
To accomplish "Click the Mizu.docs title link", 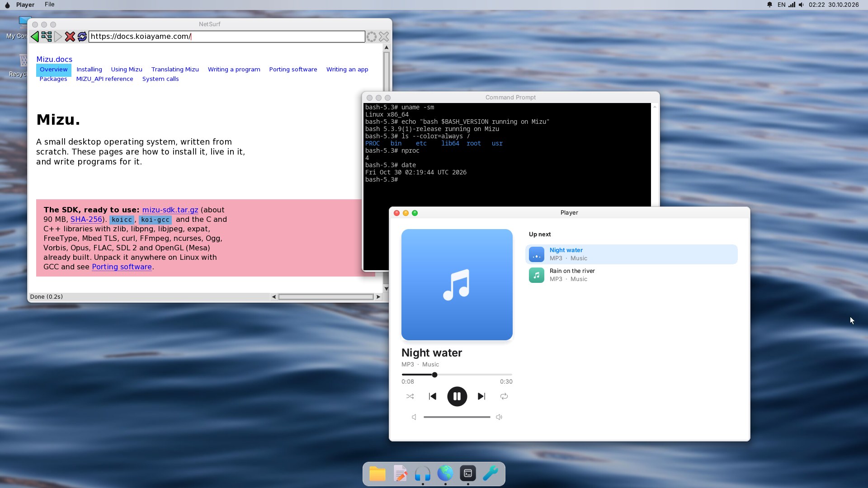I will [54, 59].
